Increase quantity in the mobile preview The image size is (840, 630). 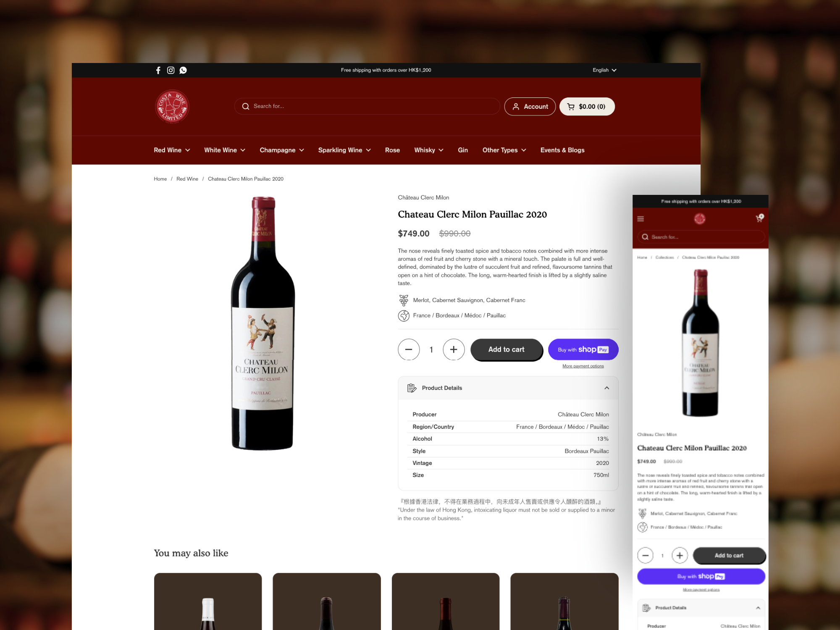[x=680, y=555]
